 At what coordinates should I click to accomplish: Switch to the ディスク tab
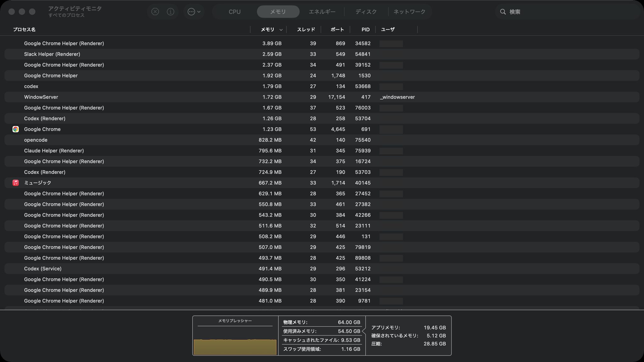click(x=366, y=12)
